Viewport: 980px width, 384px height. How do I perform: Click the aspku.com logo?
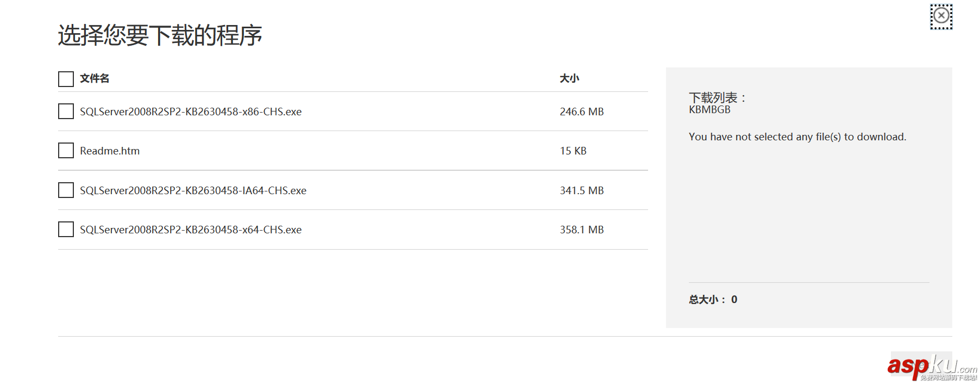pos(930,367)
